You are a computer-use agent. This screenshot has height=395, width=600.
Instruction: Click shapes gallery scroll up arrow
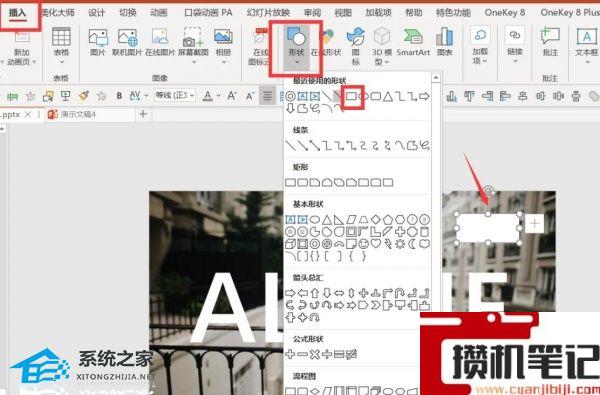click(436, 78)
